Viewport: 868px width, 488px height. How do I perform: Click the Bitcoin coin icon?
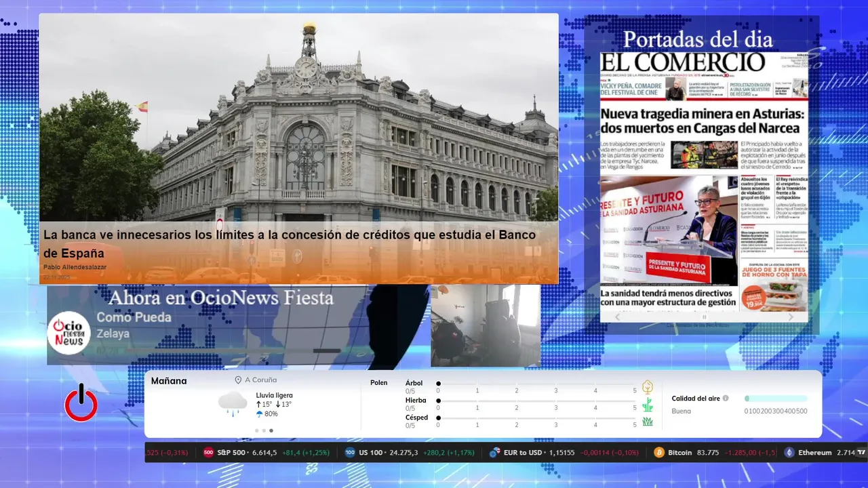(x=659, y=453)
